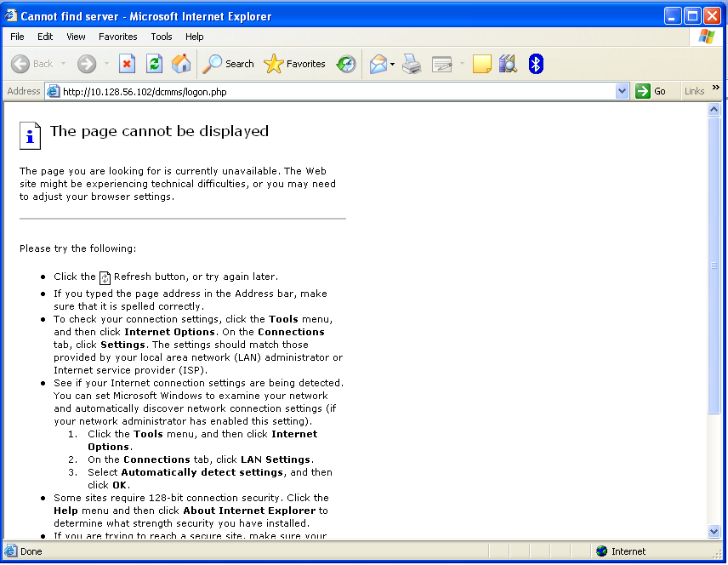Open the Research books icon

[508, 64]
